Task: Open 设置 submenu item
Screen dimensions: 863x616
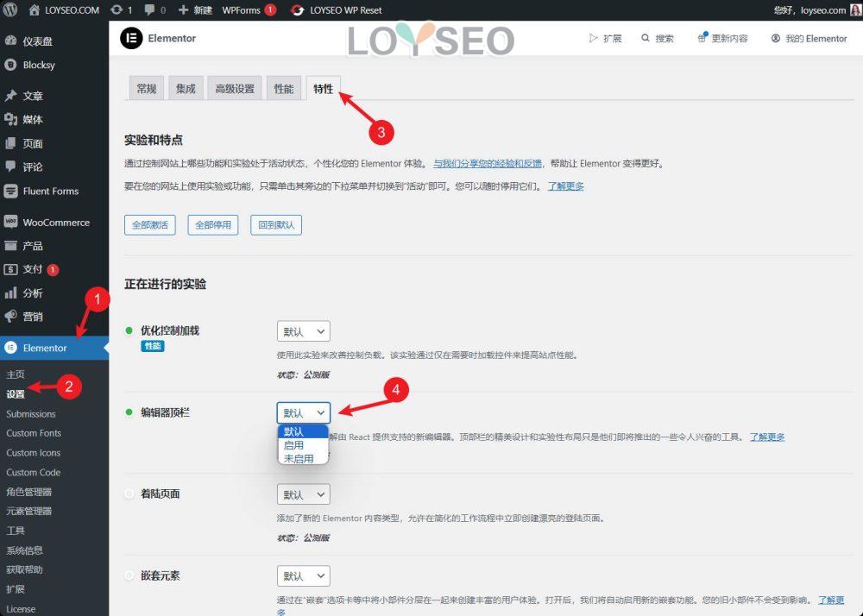Action: point(16,394)
